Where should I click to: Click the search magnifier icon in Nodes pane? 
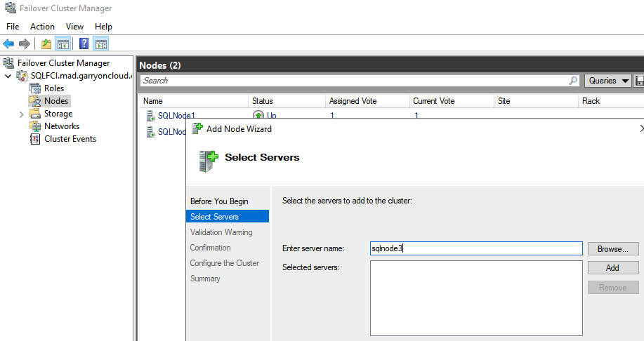[573, 81]
